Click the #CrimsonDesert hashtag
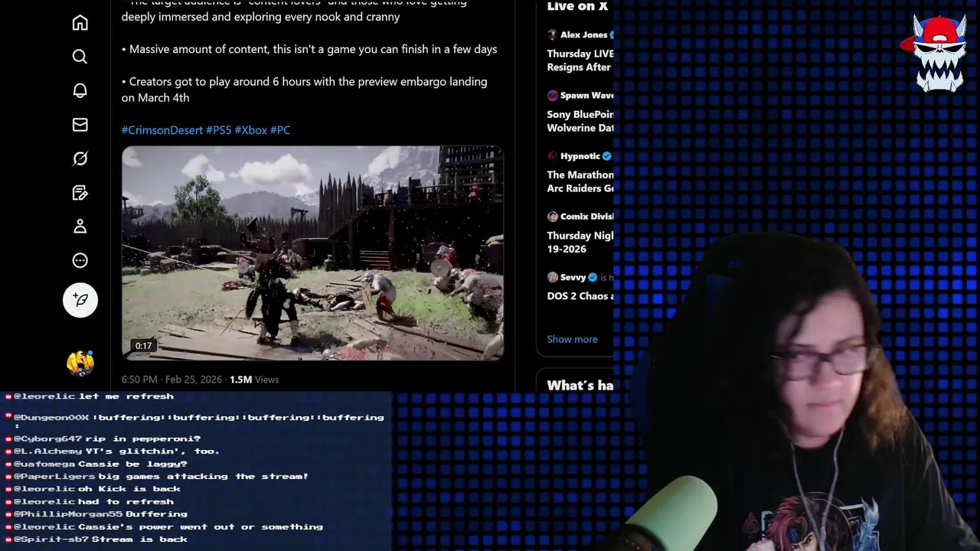This screenshot has width=980, height=551. 162,130
